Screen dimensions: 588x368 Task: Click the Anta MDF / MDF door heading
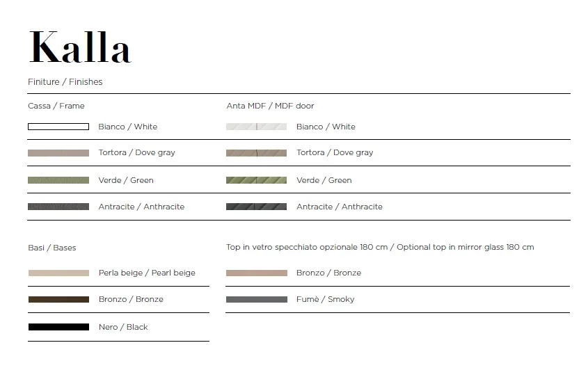[271, 106]
